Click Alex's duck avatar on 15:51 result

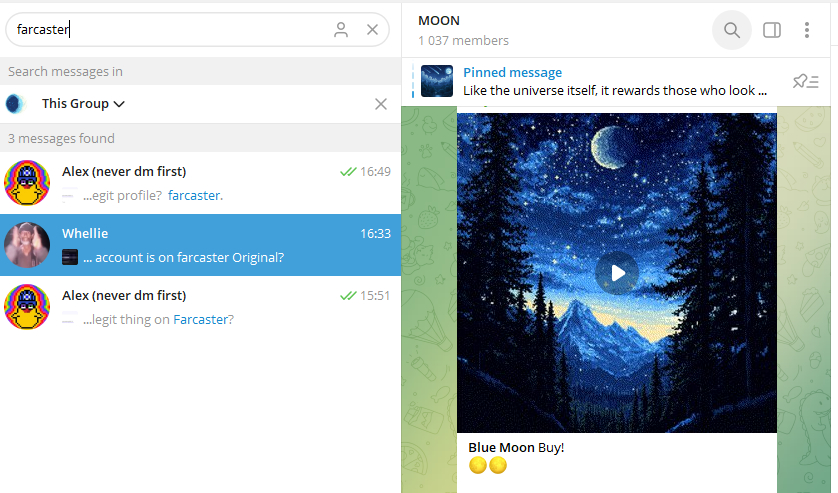coord(27,307)
